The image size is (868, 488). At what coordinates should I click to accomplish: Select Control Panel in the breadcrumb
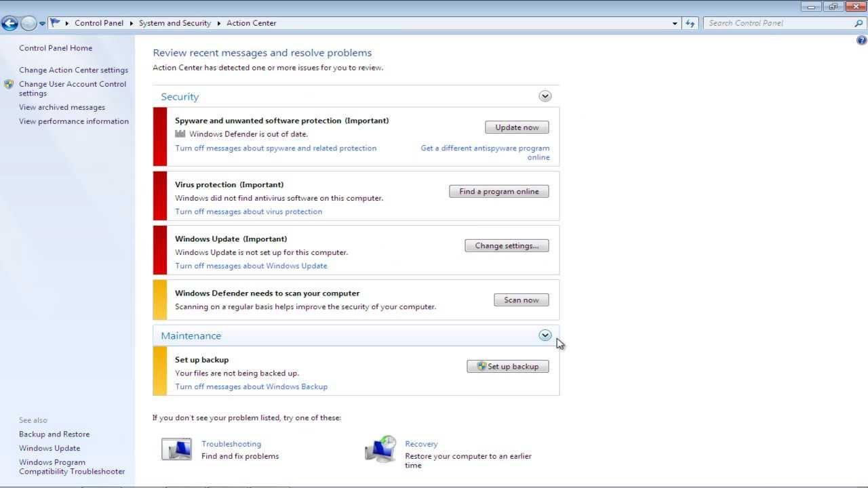(x=98, y=22)
